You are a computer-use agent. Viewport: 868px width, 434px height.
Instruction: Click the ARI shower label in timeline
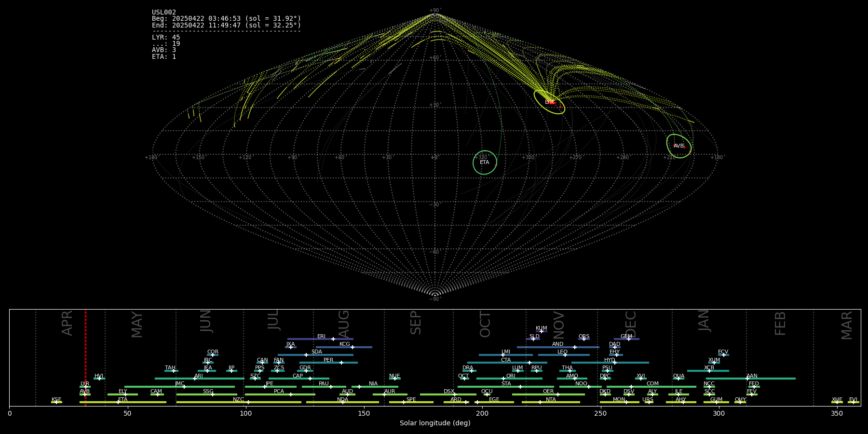(x=198, y=376)
